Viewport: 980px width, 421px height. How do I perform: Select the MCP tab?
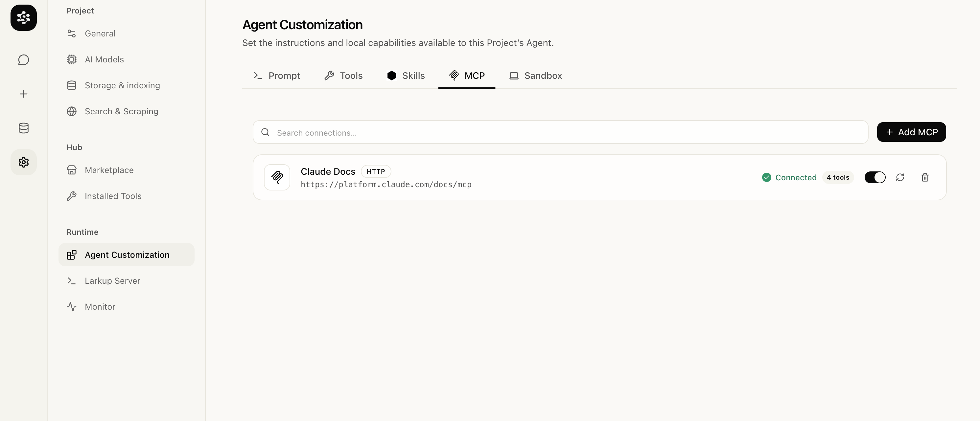tap(467, 76)
